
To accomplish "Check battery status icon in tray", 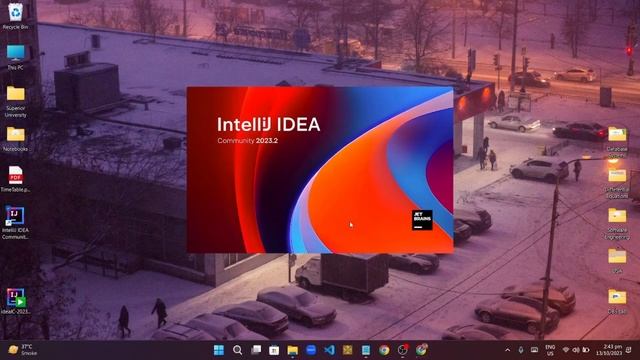I will [586, 350].
